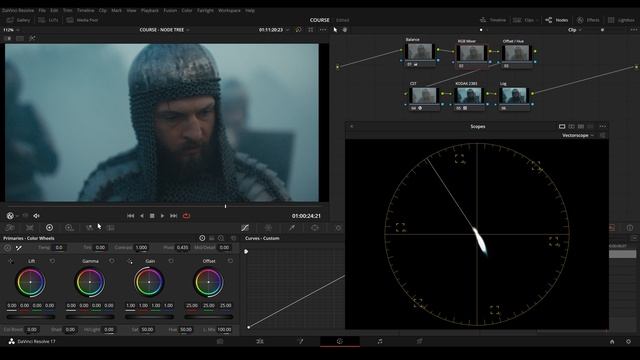Stop playback
Screen dimensions: 640x360
click(x=152, y=216)
